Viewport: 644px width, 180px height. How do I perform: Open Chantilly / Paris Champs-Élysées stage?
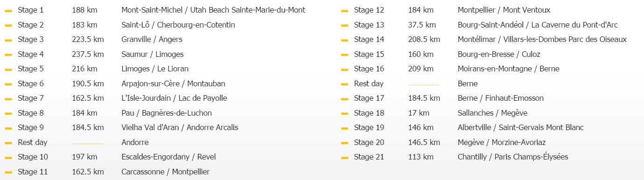point(513,157)
